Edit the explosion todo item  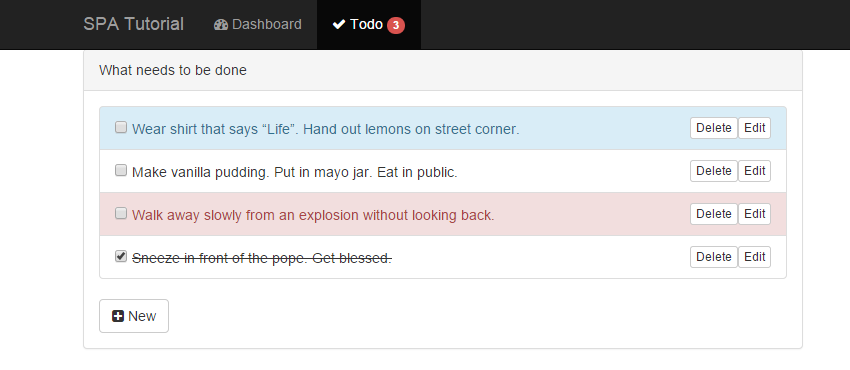click(755, 213)
